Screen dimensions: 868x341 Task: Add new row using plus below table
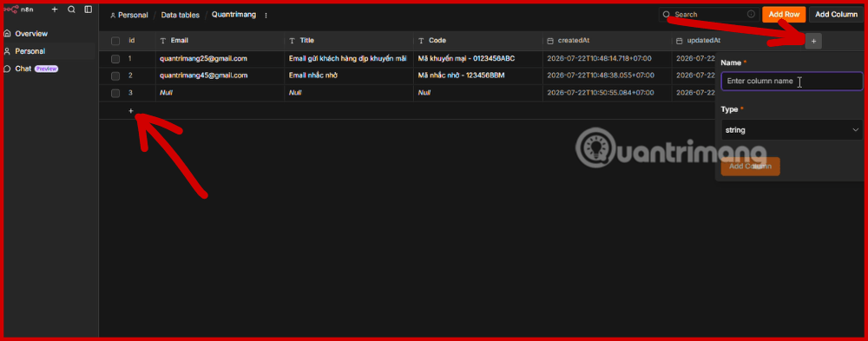(131, 111)
